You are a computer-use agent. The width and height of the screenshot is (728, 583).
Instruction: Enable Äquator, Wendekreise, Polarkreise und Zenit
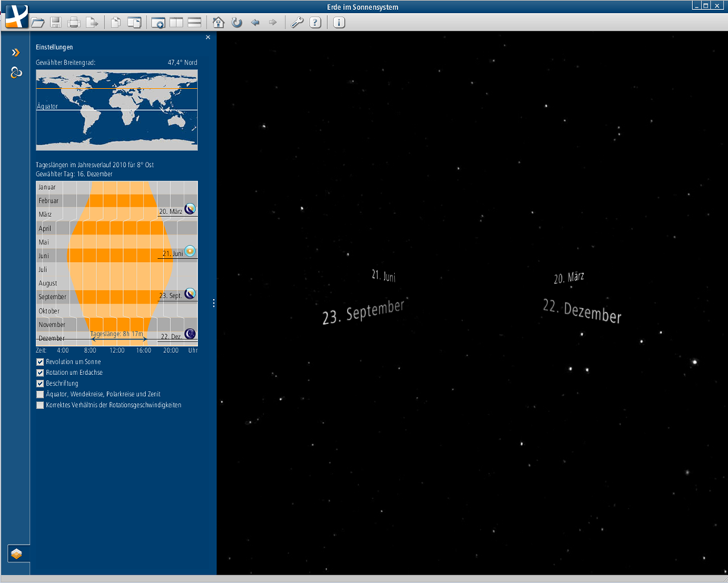click(x=40, y=395)
